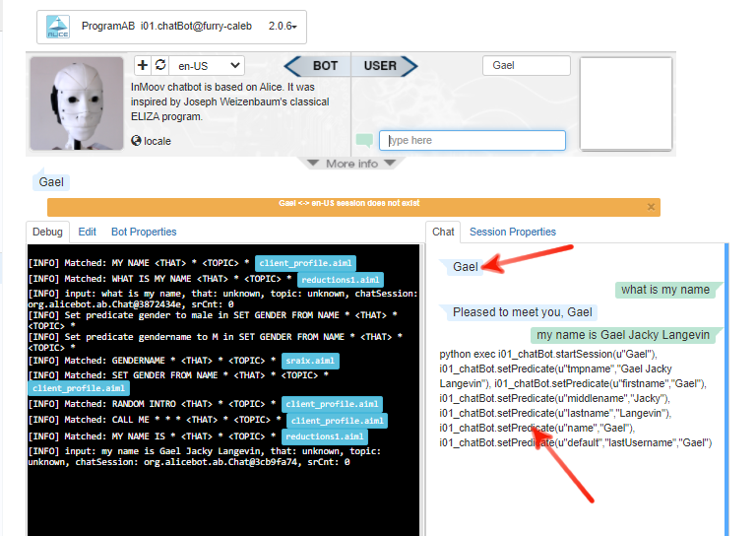The image size is (756, 536).
Task: Select the Chat tab
Action: click(443, 232)
